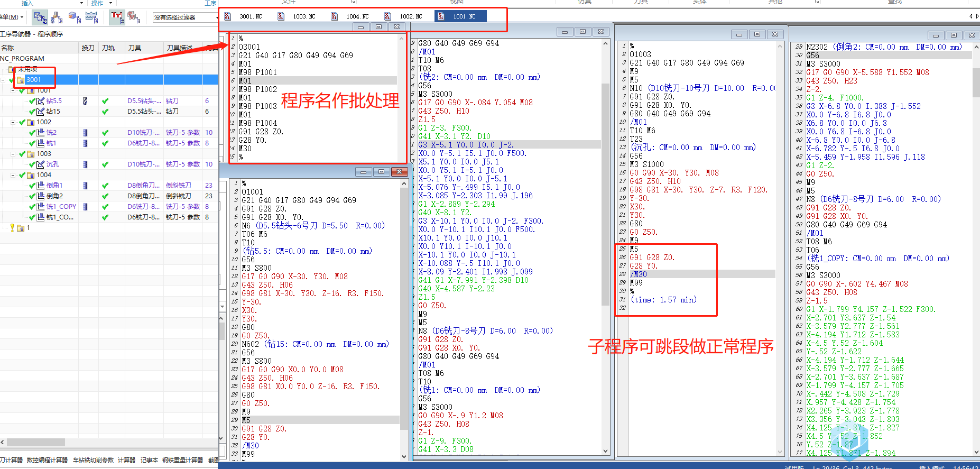Click the workpiece display toolbar icon
The image size is (980, 469).
coord(134,17)
